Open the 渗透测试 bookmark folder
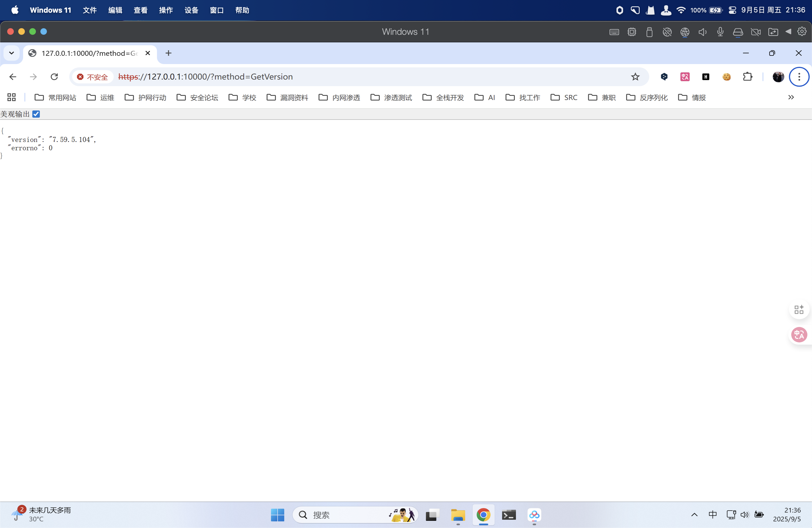The width and height of the screenshot is (812, 528). click(x=391, y=97)
